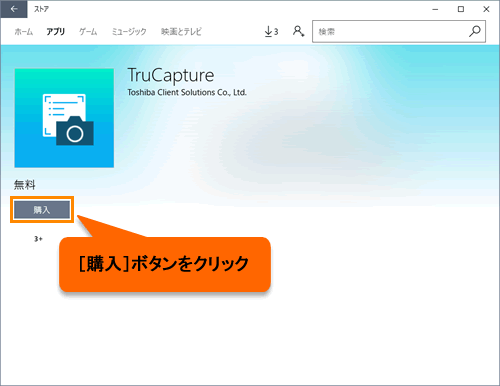Click the 無料 price label
Screen dimensions: 500x386
(24, 185)
